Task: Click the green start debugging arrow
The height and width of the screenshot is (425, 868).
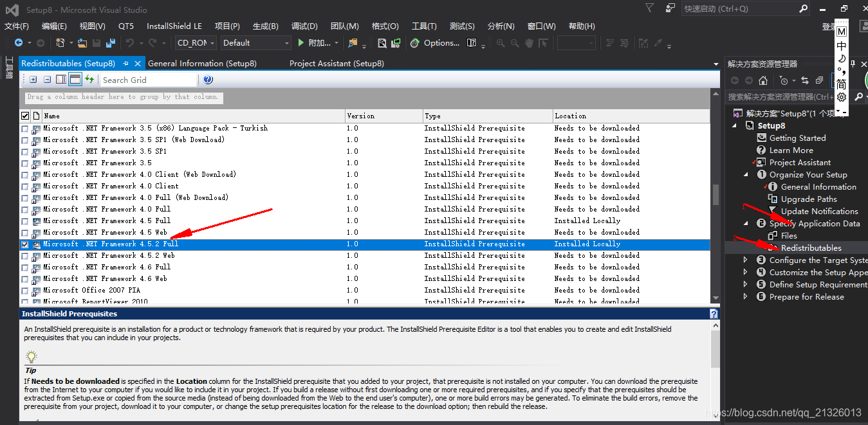Action: coord(300,43)
